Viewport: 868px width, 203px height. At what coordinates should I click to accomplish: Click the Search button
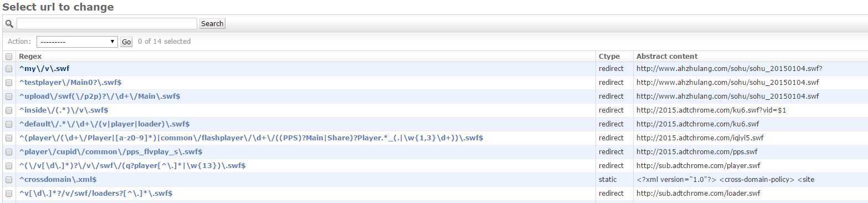[212, 23]
